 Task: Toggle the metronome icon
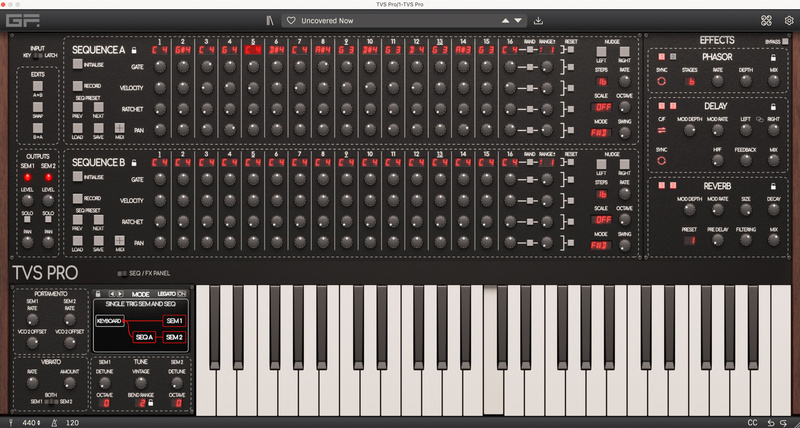[x=55, y=422]
